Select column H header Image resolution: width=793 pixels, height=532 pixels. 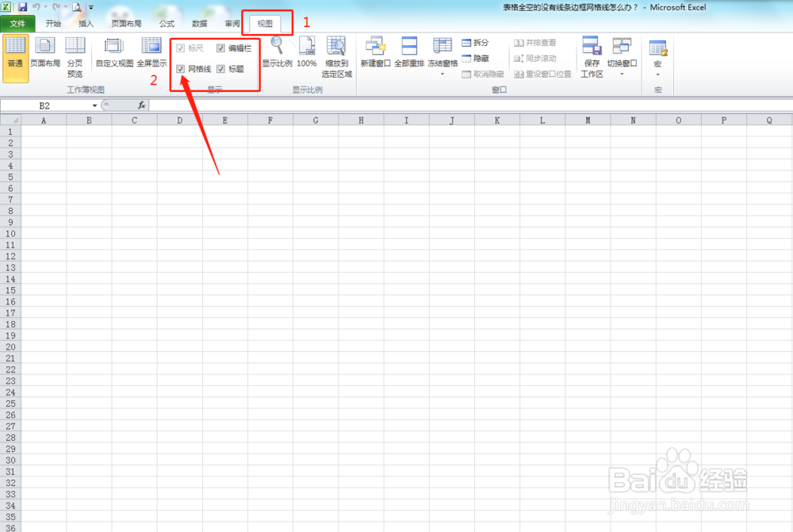pos(361,121)
